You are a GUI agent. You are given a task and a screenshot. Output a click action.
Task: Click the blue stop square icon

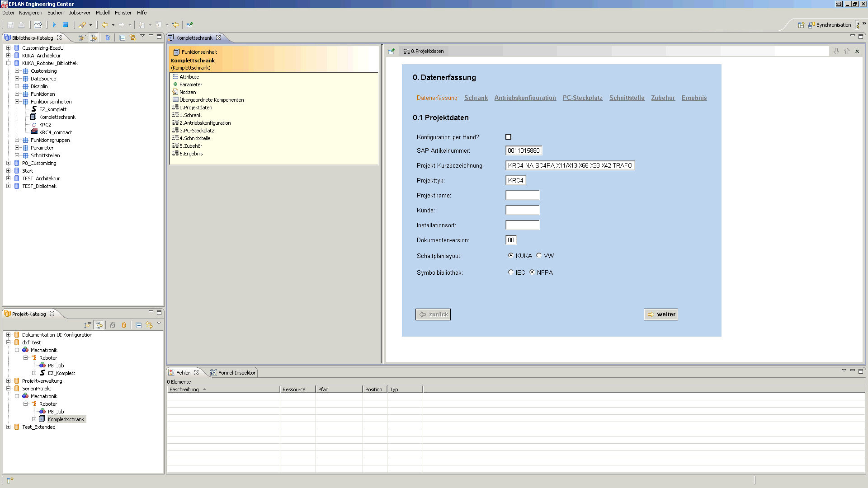pyautogui.click(x=65, y=25)
